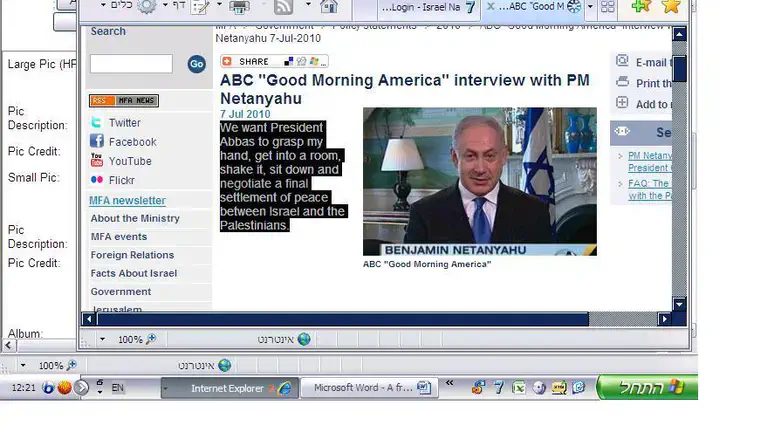The image size is (781, 439).
Task: Click the Page edit icon in toolbar
Action: [x=200, y=6]
